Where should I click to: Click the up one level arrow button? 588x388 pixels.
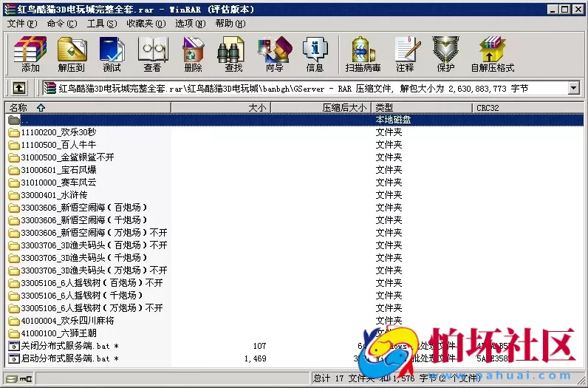(19, 88)
